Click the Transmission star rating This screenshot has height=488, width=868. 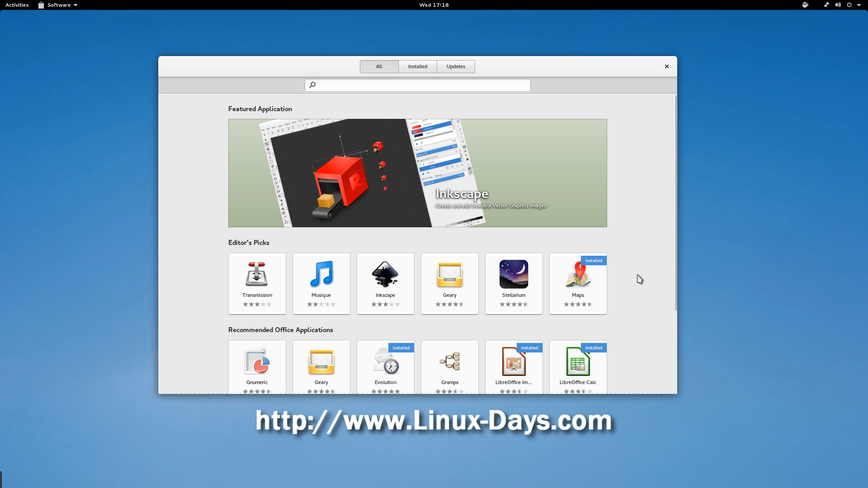click(x=257, y=305)
